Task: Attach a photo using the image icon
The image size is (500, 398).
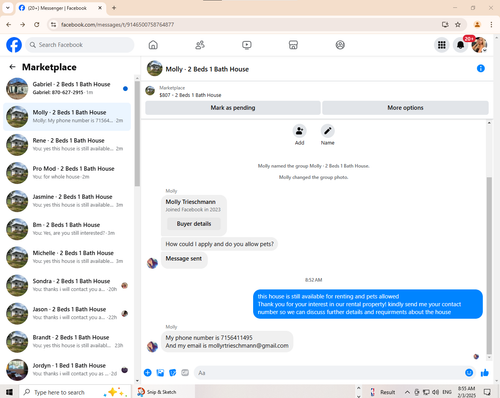Action: (160, 373)
